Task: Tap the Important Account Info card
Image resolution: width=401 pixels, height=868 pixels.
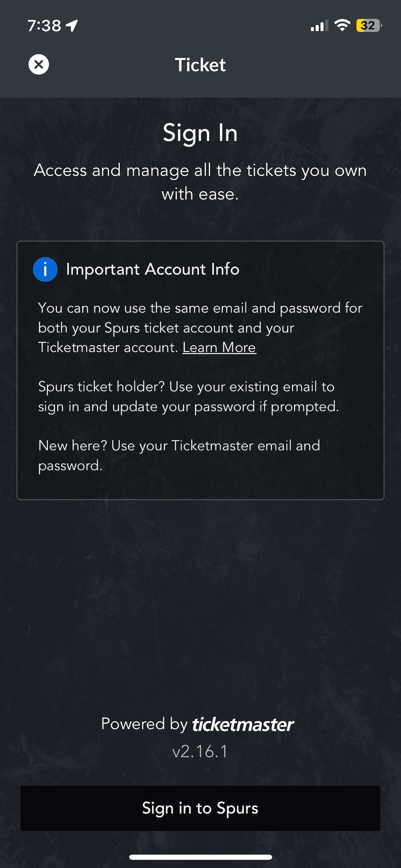Action: pyautogui.click(x=200, y=370)
